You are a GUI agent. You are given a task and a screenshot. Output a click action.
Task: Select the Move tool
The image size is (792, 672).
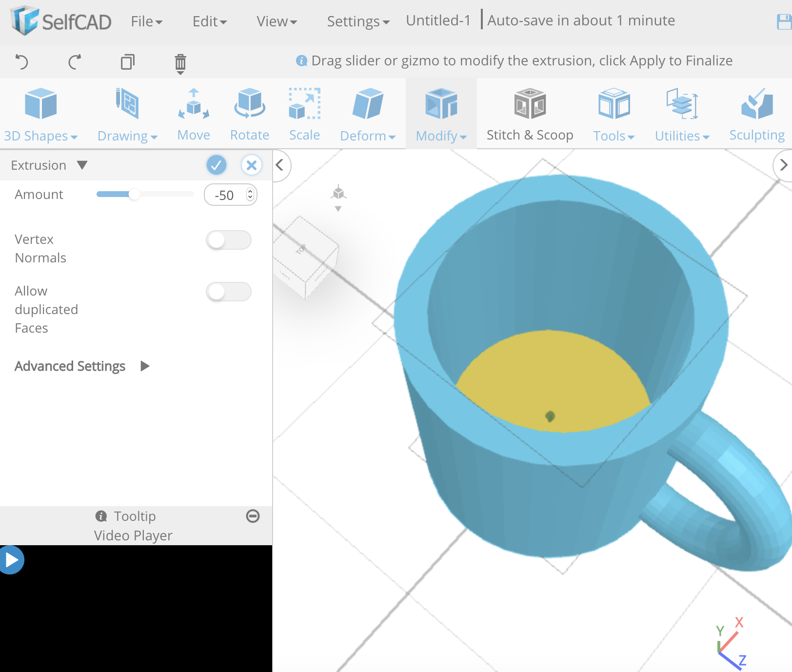click(x=194, y=113)
